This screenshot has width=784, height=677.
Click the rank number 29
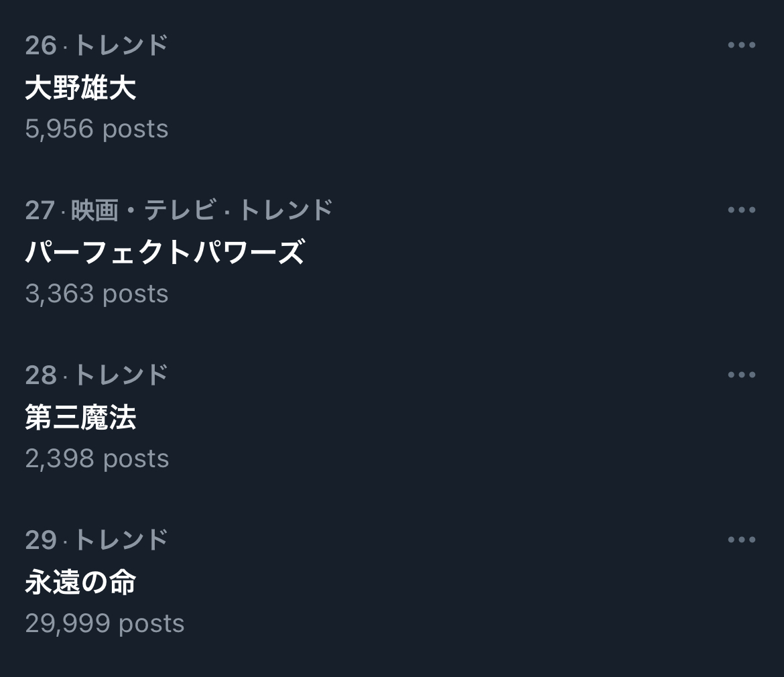click(40, 540)
